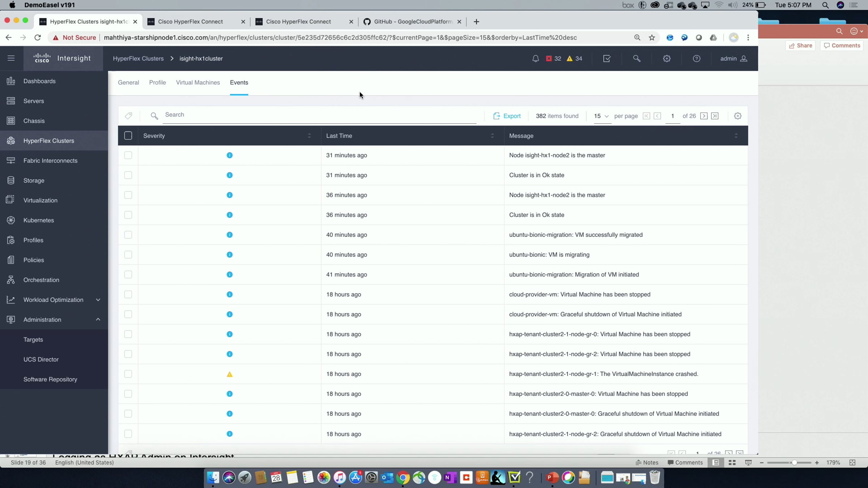The width and height of the screenshot is (868, 488).
Task: Sort the table by Last Time
Action: click(492, 136)
